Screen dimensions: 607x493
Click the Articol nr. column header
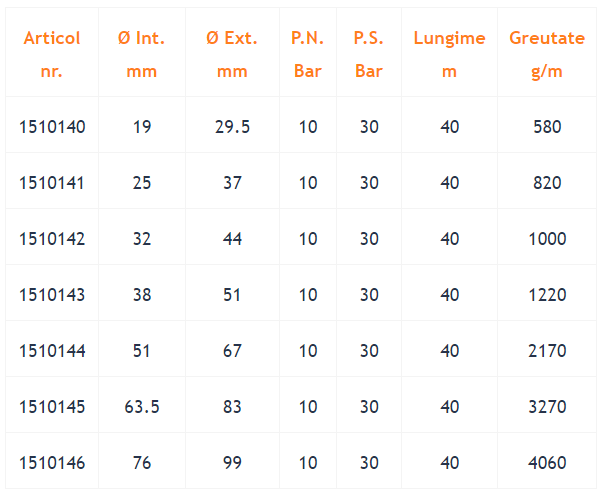pyautogui.click(x=52, y=55)
